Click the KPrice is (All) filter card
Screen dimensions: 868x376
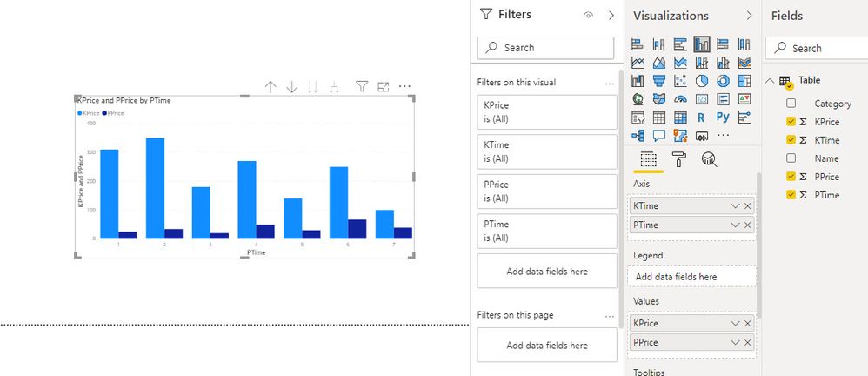tap(547, 112)
